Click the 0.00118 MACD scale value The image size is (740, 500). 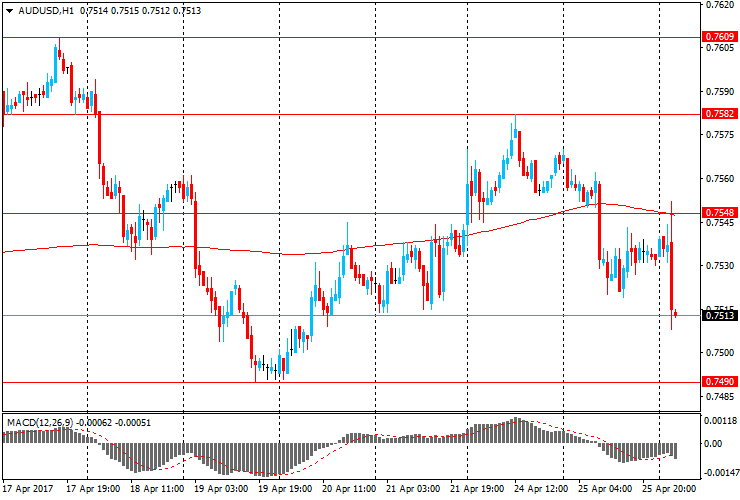pos(720,421)
